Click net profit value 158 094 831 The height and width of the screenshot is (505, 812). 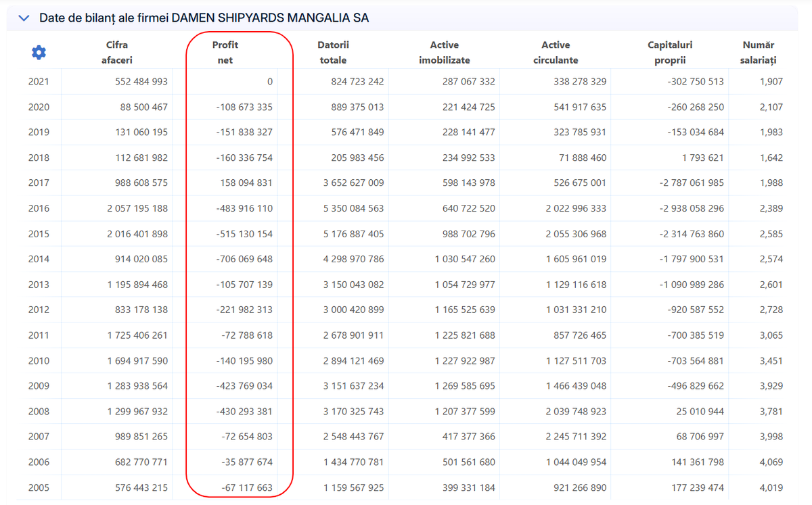[x=246, y=183]
